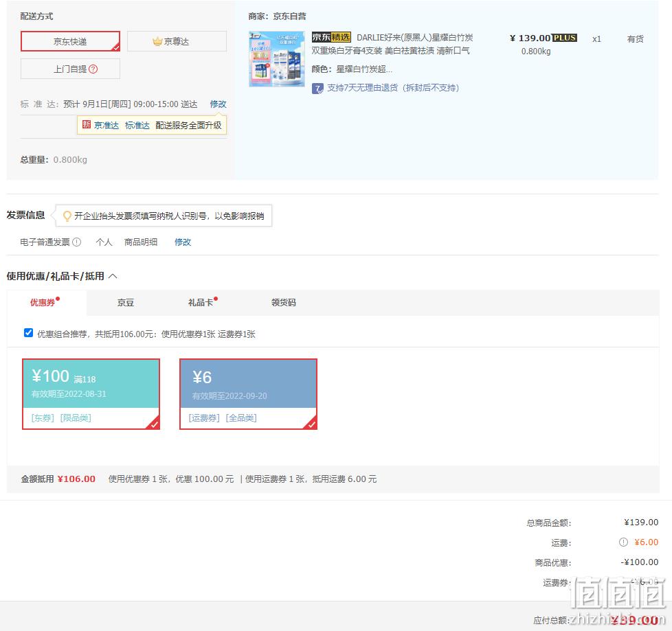Click the PLUS price badge
This screenshot has height=631, width=672.
click(564, 38)
